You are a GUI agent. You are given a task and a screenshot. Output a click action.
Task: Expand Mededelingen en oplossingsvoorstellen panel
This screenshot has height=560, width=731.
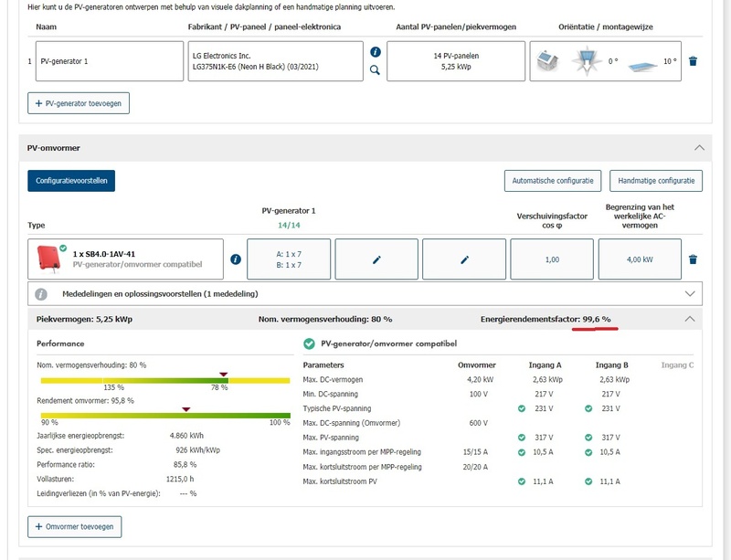pos(690,294)
